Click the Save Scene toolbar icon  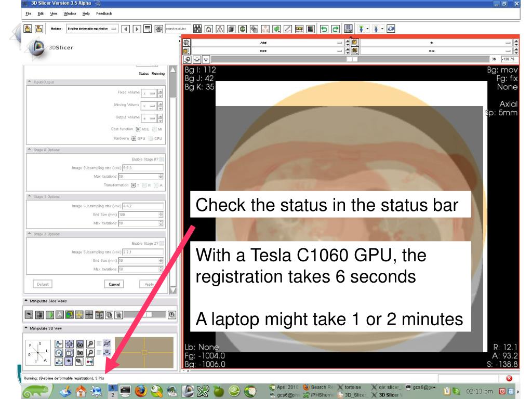(39, 29)
